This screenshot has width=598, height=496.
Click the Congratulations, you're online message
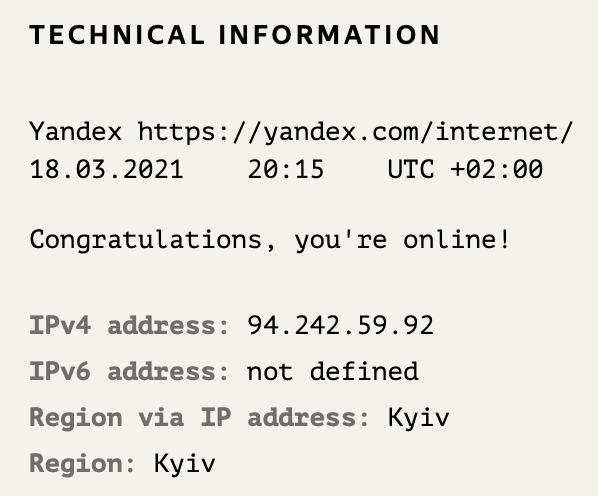pyautogui.click(x=270, y=241)
